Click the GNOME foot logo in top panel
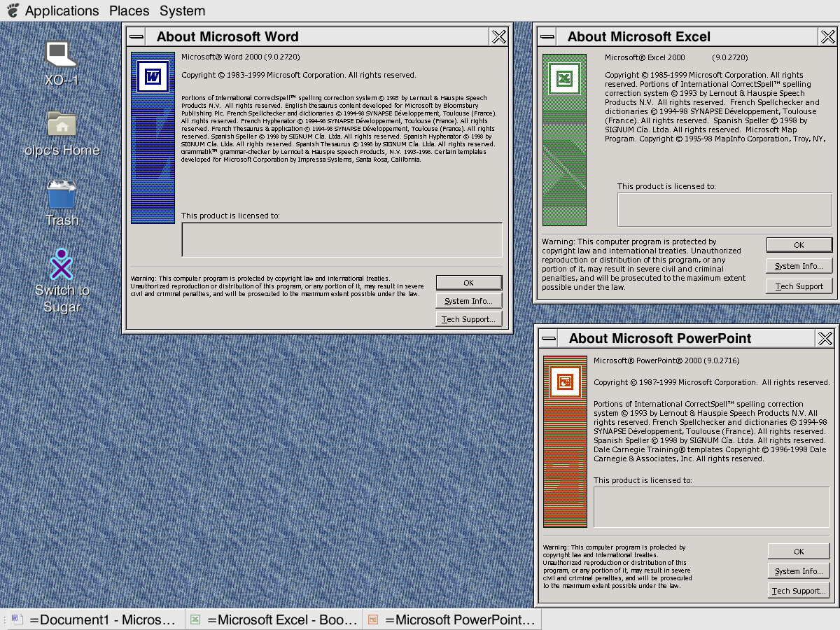 pos(13,10)
